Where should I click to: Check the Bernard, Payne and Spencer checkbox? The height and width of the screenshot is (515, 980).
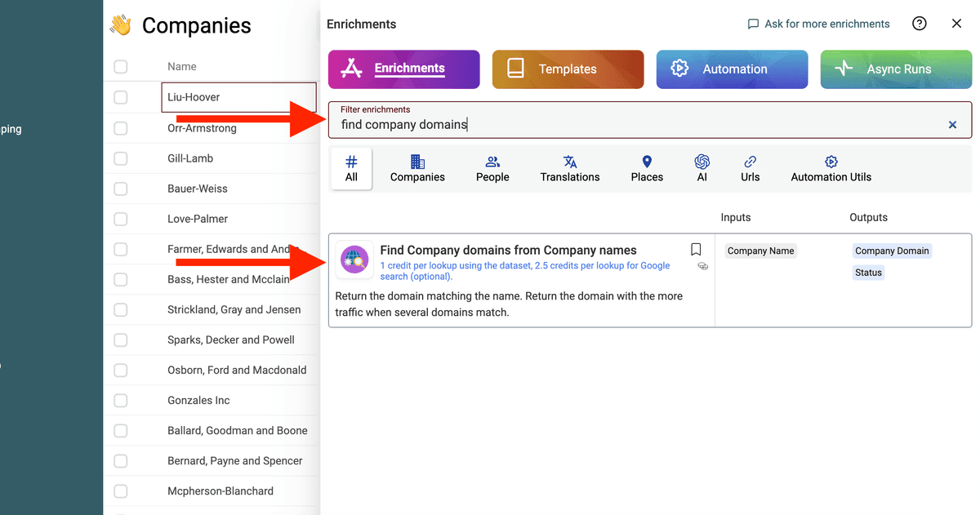click(x=121, y=460)
